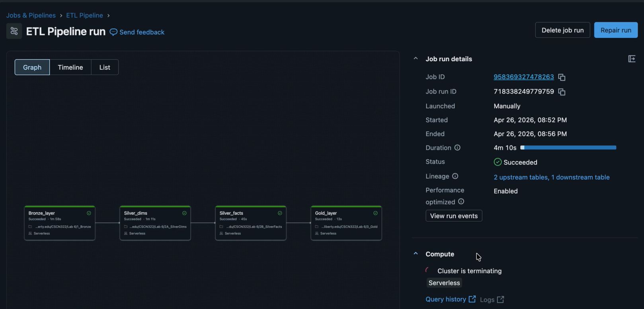Select the Bronze_layer task node

coord(60,223)
